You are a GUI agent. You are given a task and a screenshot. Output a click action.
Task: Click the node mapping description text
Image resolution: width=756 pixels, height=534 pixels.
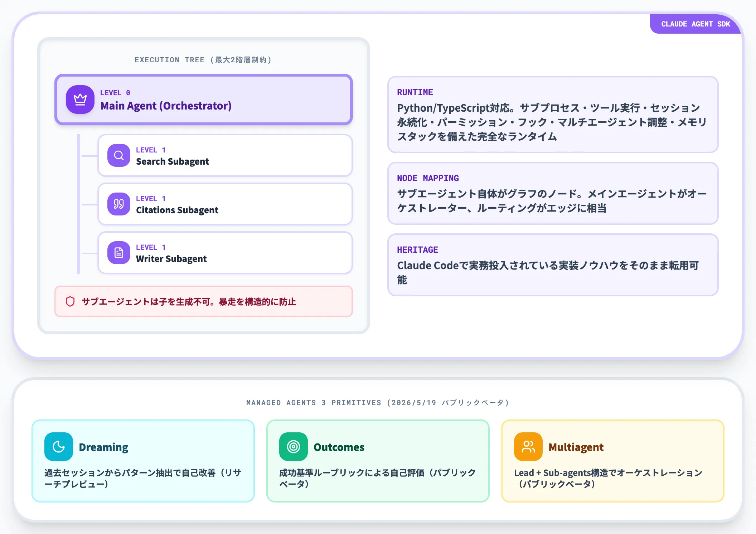coord(552,201)
